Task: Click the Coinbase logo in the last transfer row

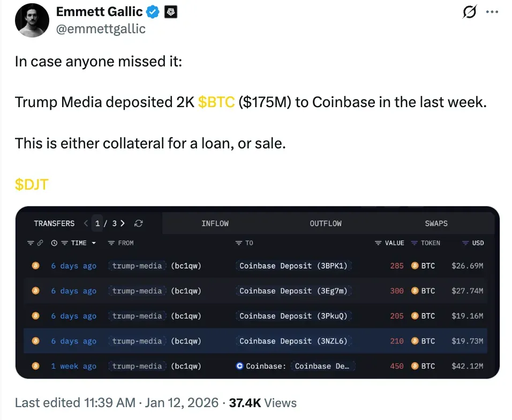Action: click(239, 366)
